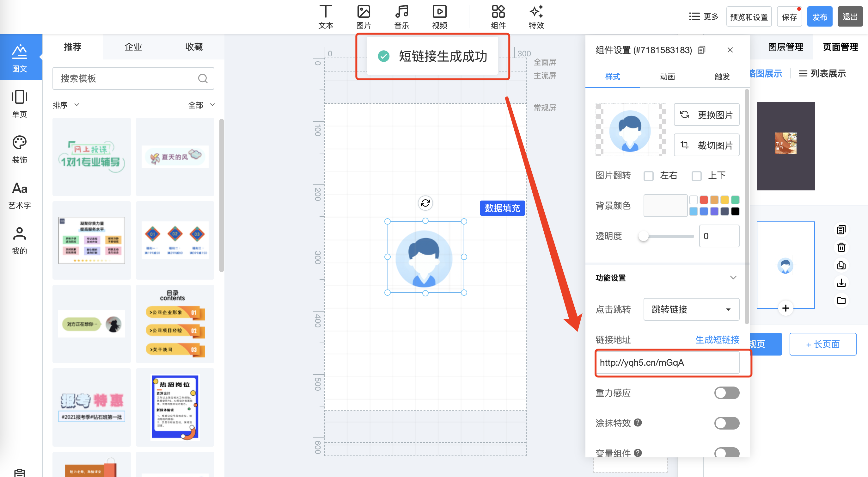
Task: Pick the red background color swatch
Action: point(704,200)
